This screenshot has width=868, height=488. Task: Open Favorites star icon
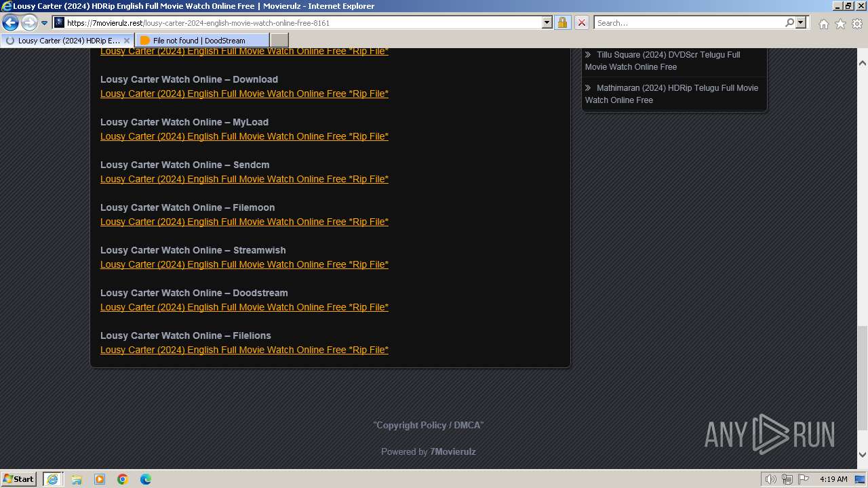[840, 24]
